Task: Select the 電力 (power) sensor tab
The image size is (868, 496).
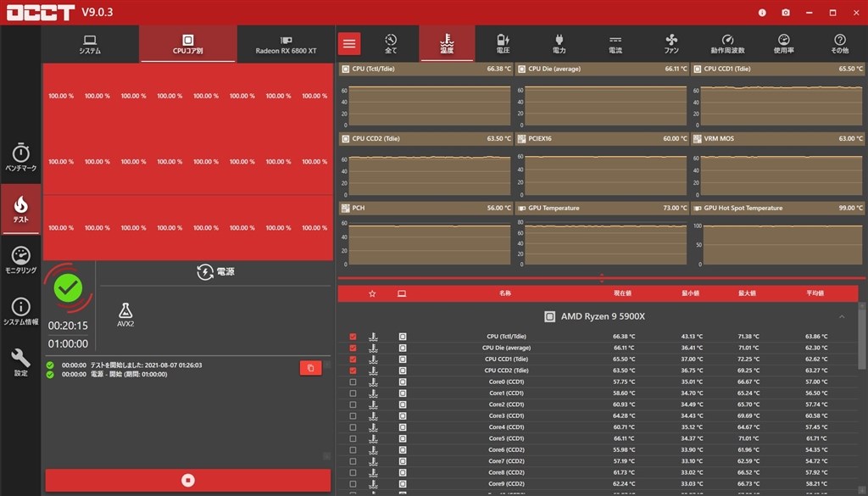Action: (559, 44)
